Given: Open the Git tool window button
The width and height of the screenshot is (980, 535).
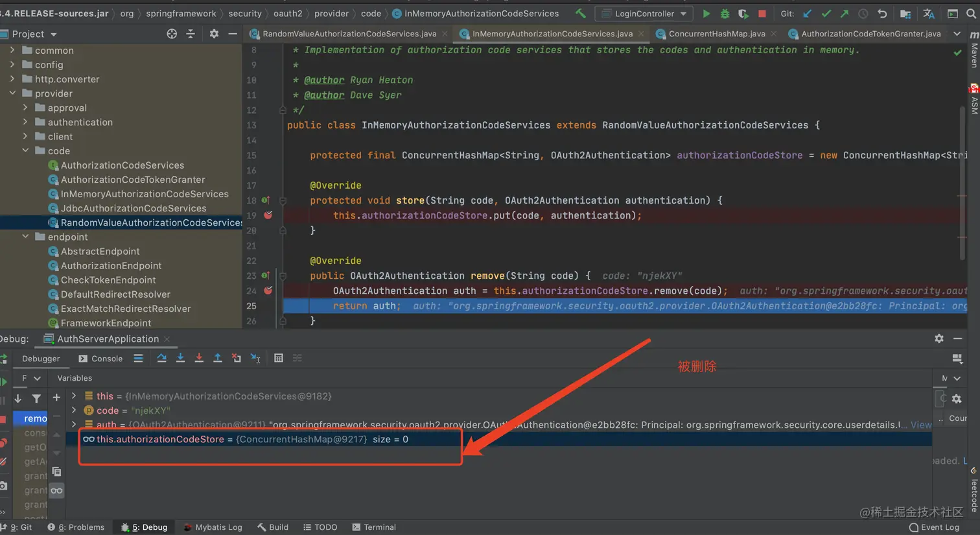Looking at the screenshot, I should pyautogui.click(x=16, y=527).
